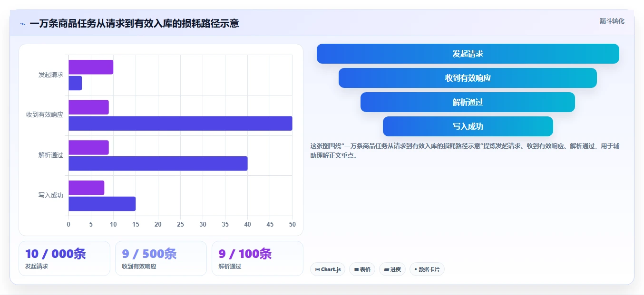Click the 9 / 100条 解析通过 stat card
This screenshot has height=295, width=644.
tap(257, 258)
